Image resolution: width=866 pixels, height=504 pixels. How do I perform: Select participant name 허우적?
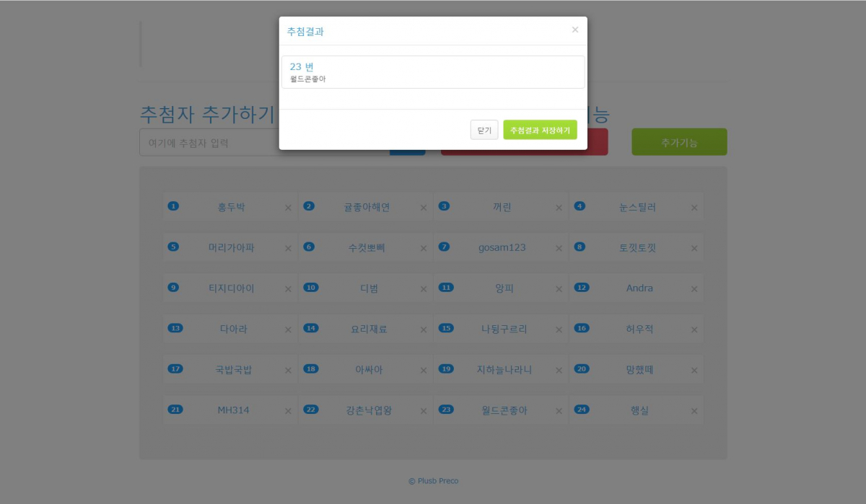click(x=639, y=329)
